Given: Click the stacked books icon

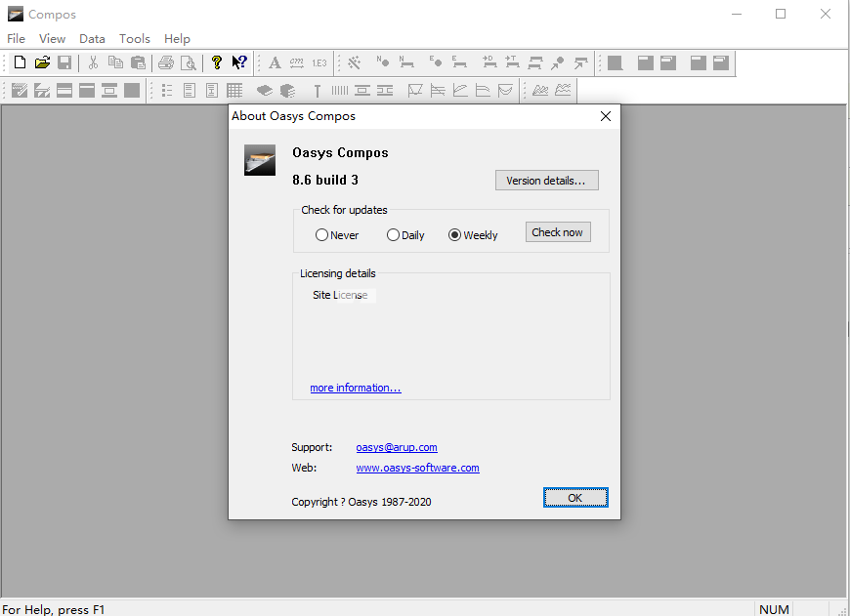Looking at the screenshot, I should point(287,91).
